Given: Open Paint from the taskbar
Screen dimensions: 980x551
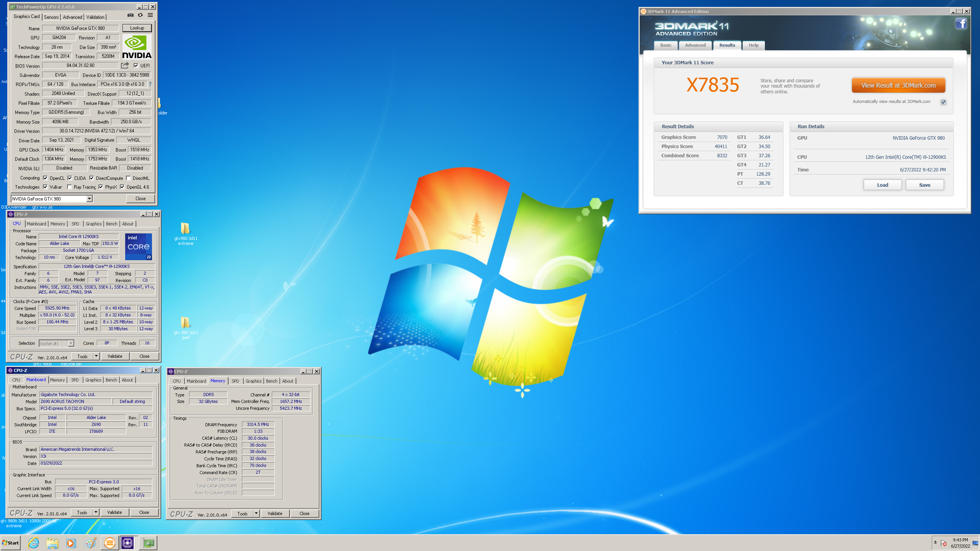Looking at the screenshot, I should pyautogui.click(x=90, y=543).
